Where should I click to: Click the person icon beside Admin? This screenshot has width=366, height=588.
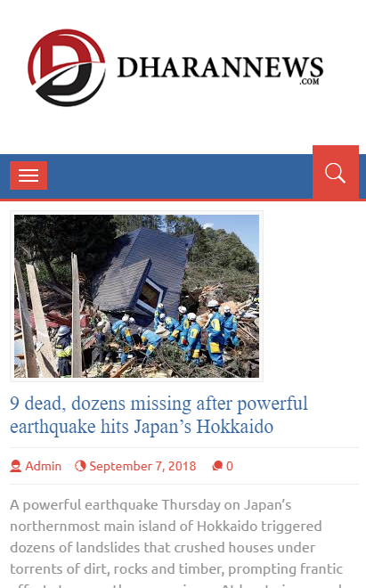16,466
